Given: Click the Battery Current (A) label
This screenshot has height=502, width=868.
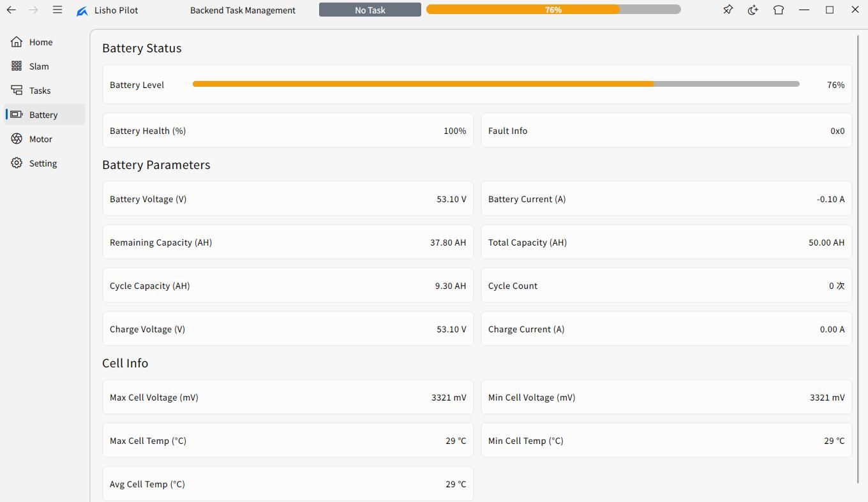Looking at the screenshot, I should point(527,199).
